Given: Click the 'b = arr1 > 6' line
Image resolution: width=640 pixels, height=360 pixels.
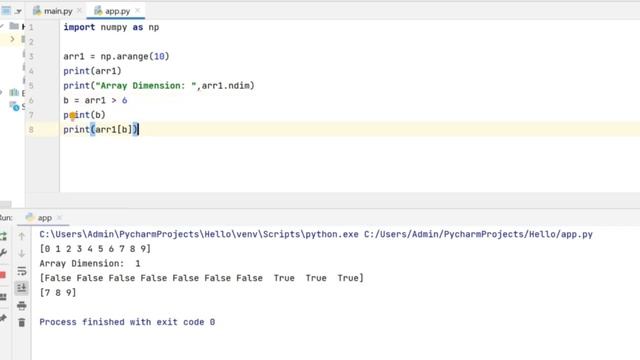Looking at the screenshot, I should pos(95,100).
